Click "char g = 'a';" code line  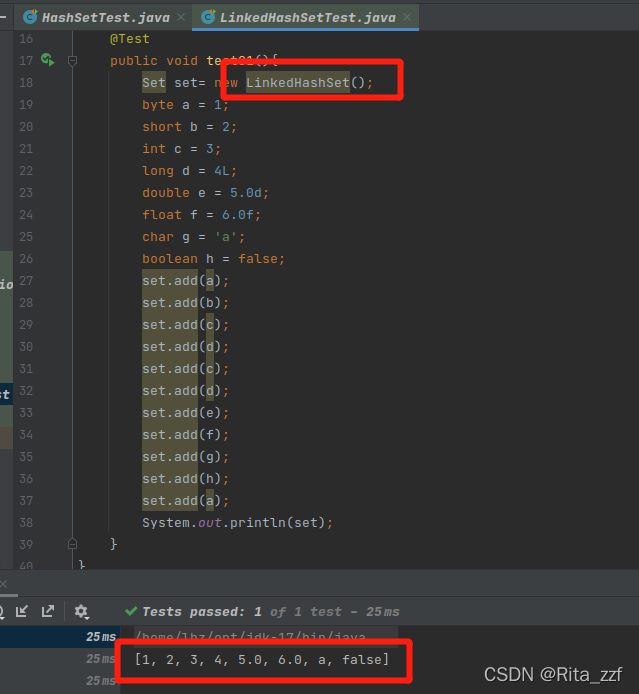coord(193,237)
